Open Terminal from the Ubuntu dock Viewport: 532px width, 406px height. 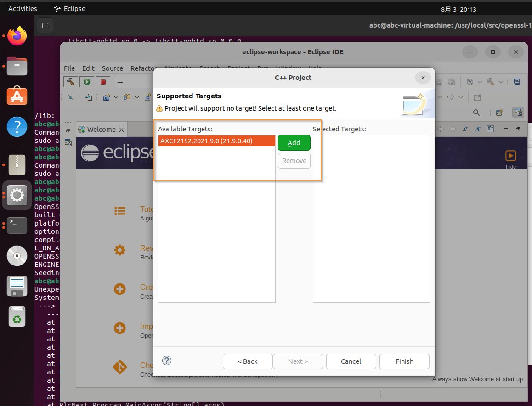pos(17,226)
